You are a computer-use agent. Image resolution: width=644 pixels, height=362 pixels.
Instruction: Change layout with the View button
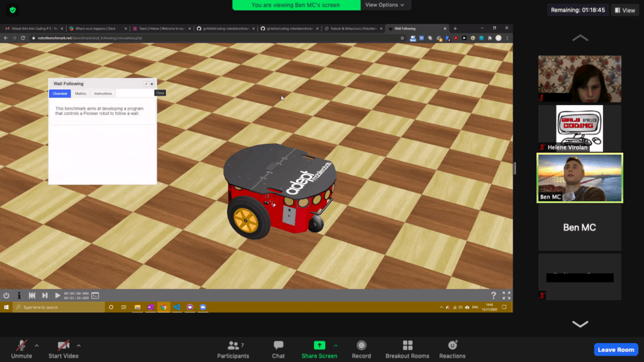pyautogui.click(x=625, y=10)
